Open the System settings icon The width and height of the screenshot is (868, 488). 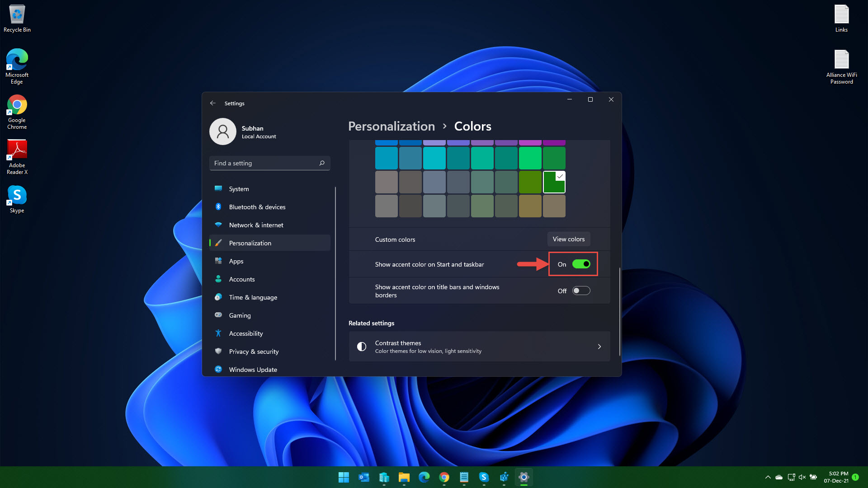click(x=218, y=189)
